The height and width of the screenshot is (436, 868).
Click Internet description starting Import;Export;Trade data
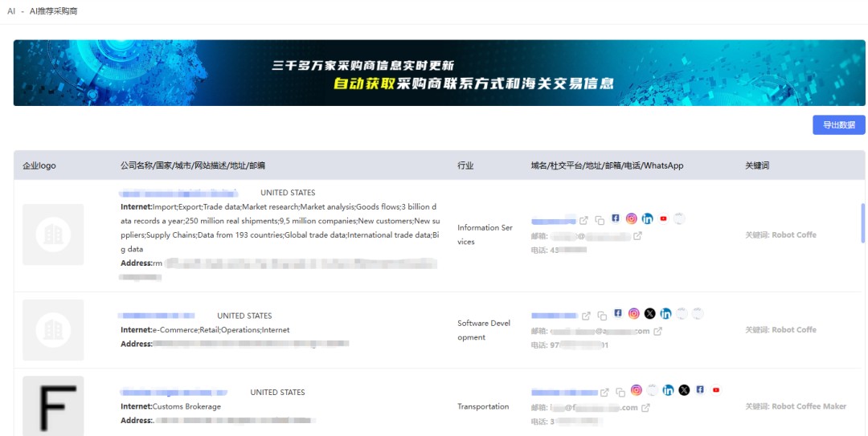[x=280, y=227]
